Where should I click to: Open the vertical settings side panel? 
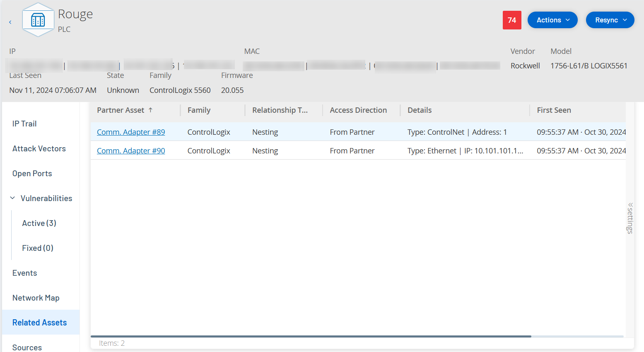(630, 218)
